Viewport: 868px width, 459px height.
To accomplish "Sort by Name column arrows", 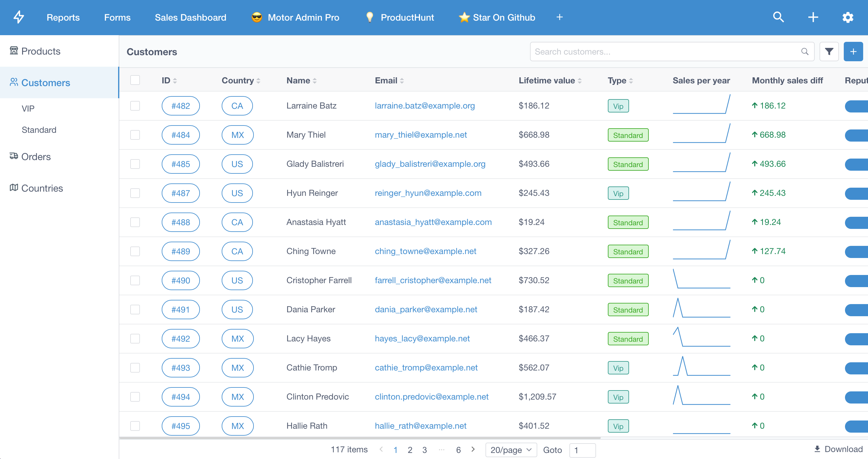I will (x=315, y=81).
